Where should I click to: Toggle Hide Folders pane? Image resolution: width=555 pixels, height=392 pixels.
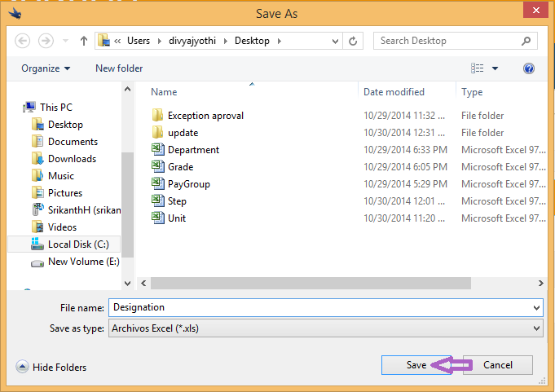51,368
